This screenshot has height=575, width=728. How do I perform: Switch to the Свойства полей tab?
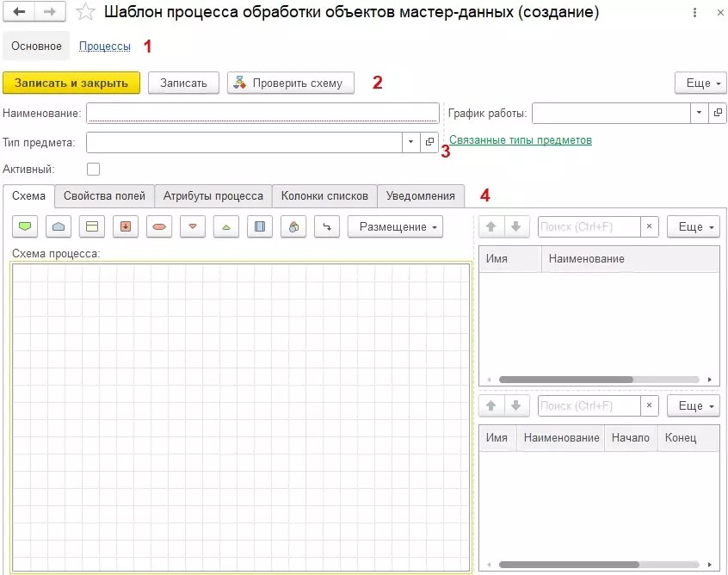(104, 196)
